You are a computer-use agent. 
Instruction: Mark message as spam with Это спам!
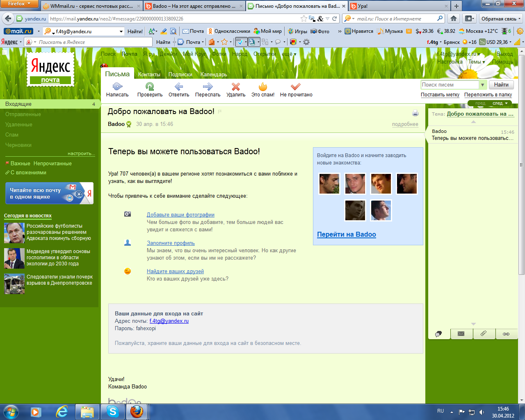point(263,87)
